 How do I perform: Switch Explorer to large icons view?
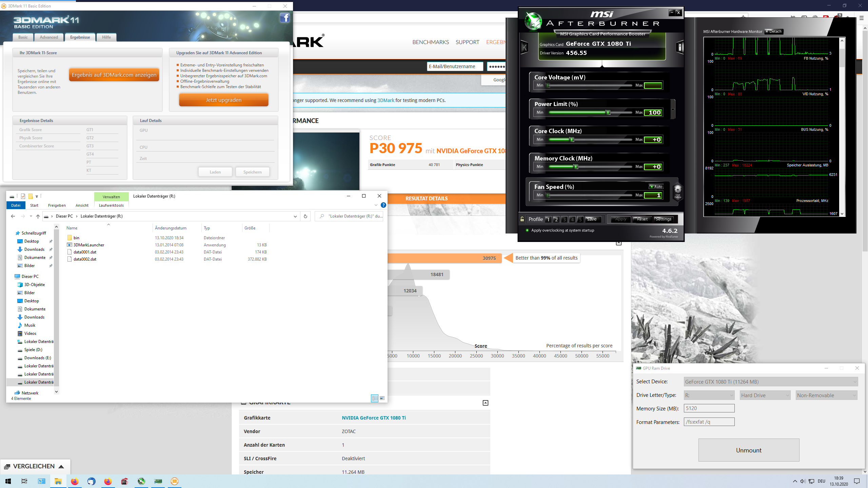point(382,398)
